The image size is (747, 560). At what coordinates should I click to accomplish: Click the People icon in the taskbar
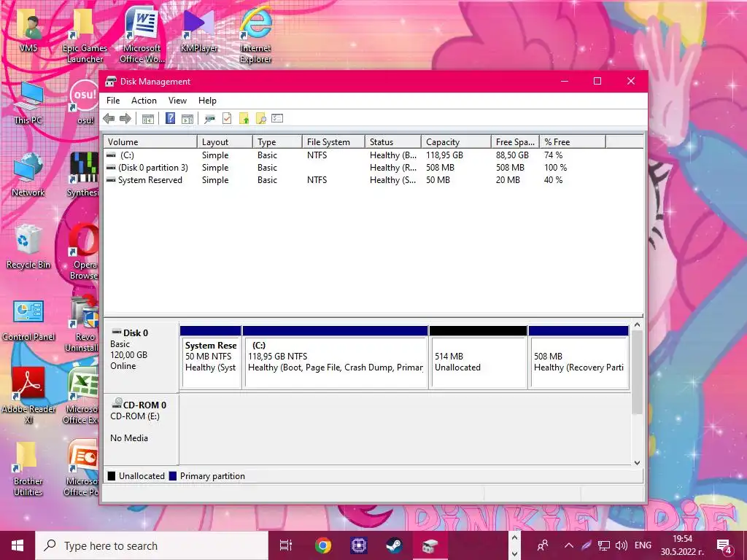click(x=543, y=545)
